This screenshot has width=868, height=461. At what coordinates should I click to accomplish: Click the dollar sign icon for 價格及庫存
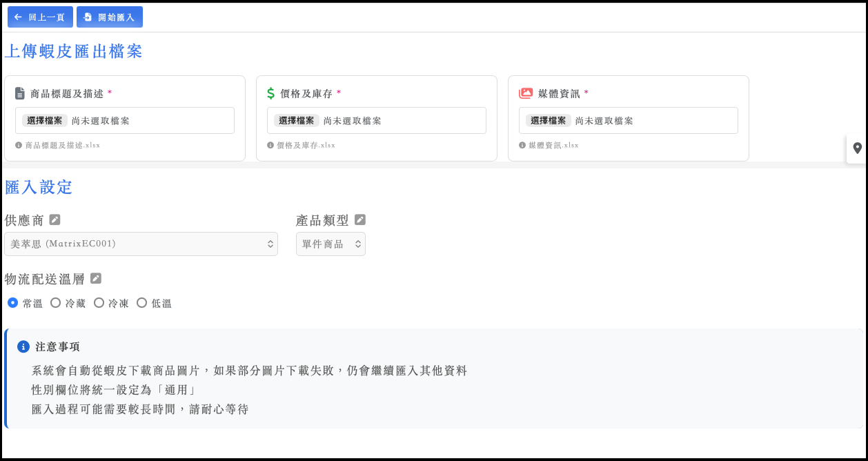(x=271, y=93)
